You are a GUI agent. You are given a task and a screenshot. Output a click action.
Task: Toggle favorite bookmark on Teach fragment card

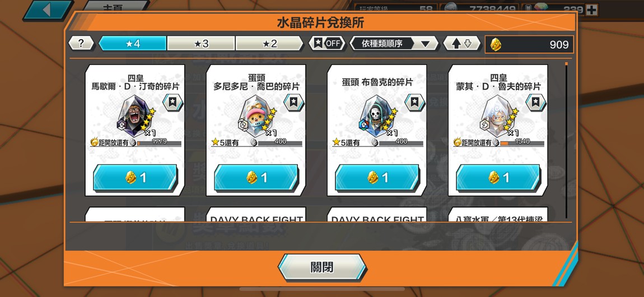172,102
